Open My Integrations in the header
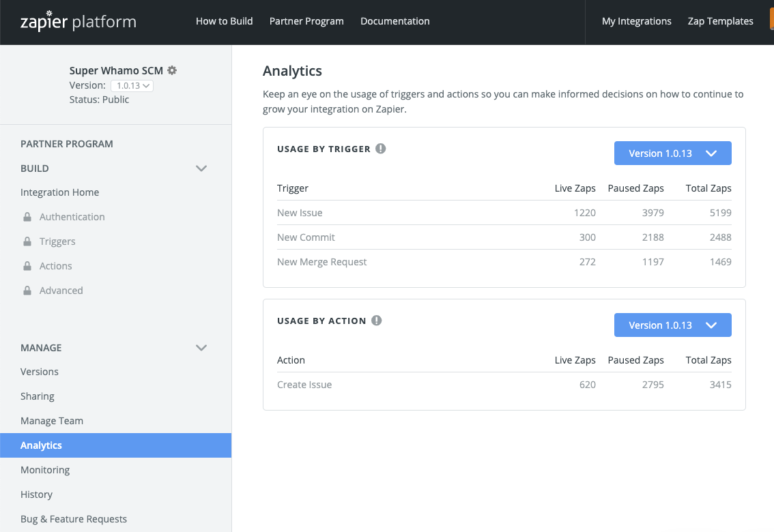The width and height of the screenshot is (774, 532). (x=636, y=21)
